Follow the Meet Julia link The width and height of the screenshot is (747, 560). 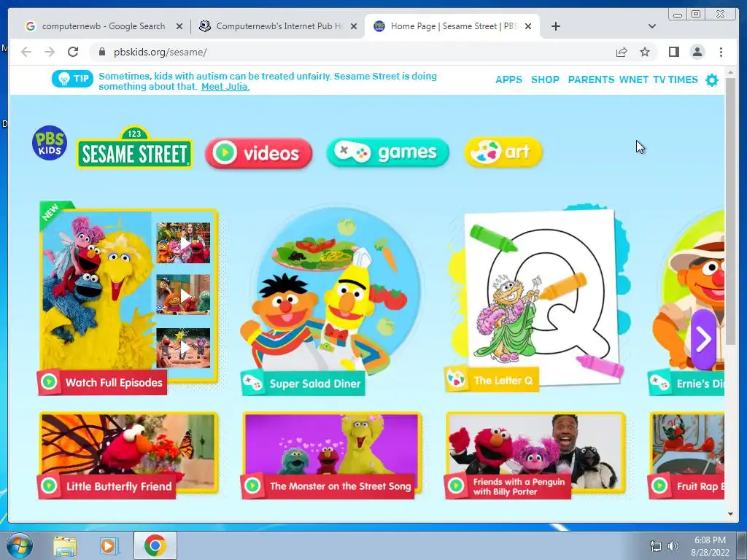(225, 87)
